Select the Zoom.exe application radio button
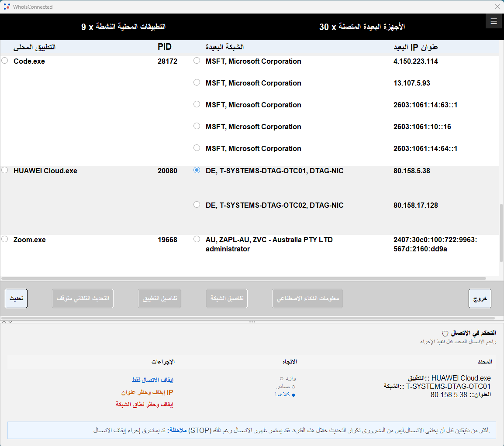The image size is (504, 446). coord(4,239)
